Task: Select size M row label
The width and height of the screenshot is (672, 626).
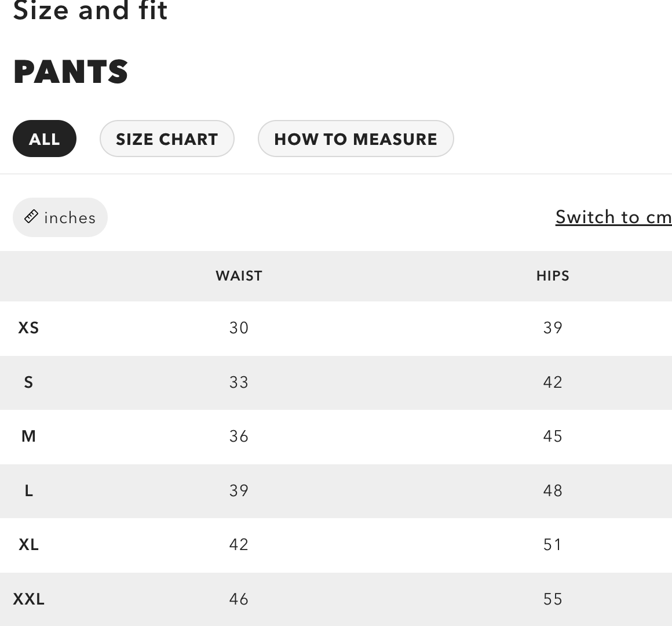Action: 28,436
